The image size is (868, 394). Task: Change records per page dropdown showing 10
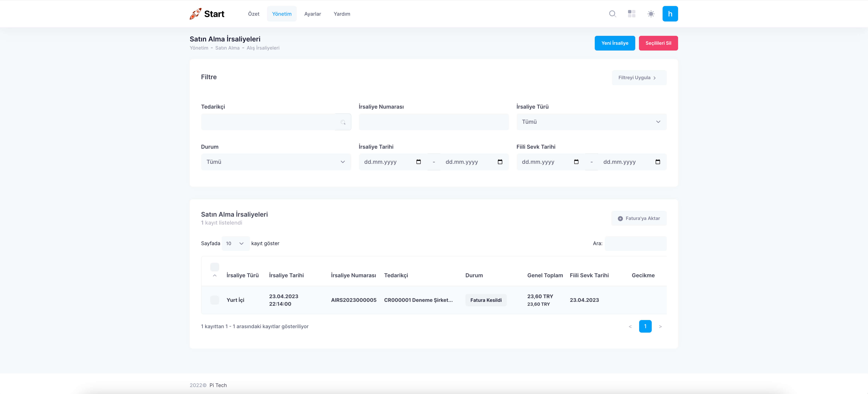pos(235,244)
